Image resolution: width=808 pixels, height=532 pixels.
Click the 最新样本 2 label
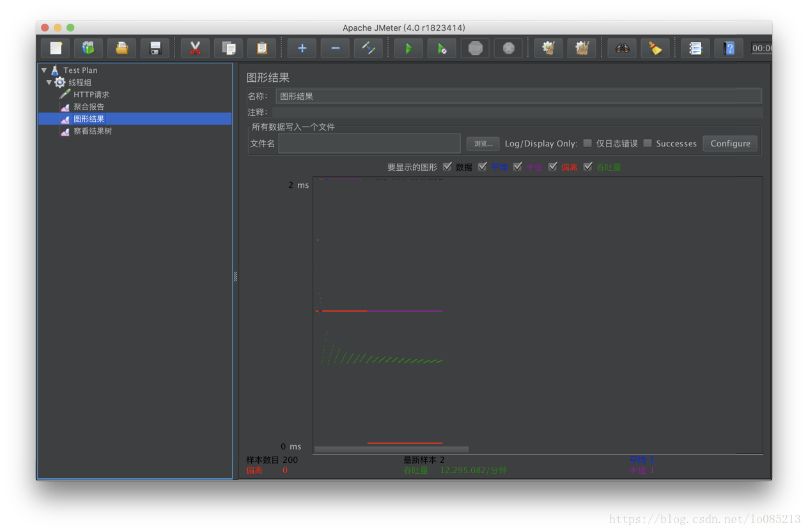click(424, 460)
